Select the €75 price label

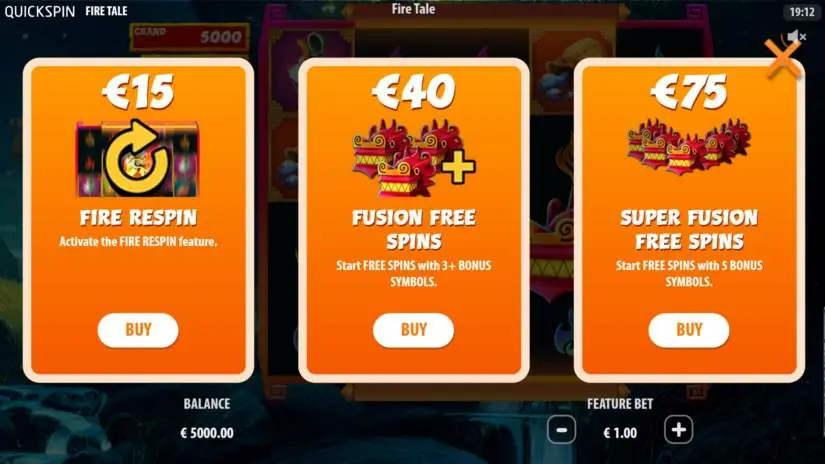coord(689,92)
